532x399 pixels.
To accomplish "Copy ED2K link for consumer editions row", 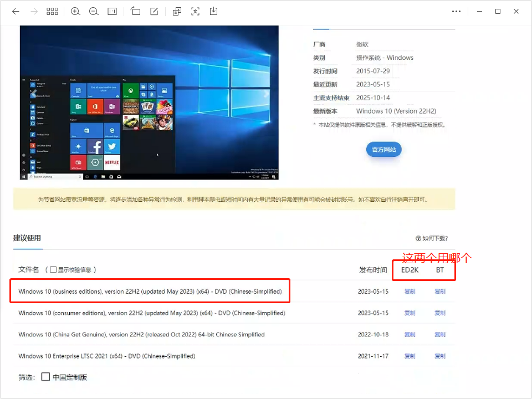I will tap(410, 313).
